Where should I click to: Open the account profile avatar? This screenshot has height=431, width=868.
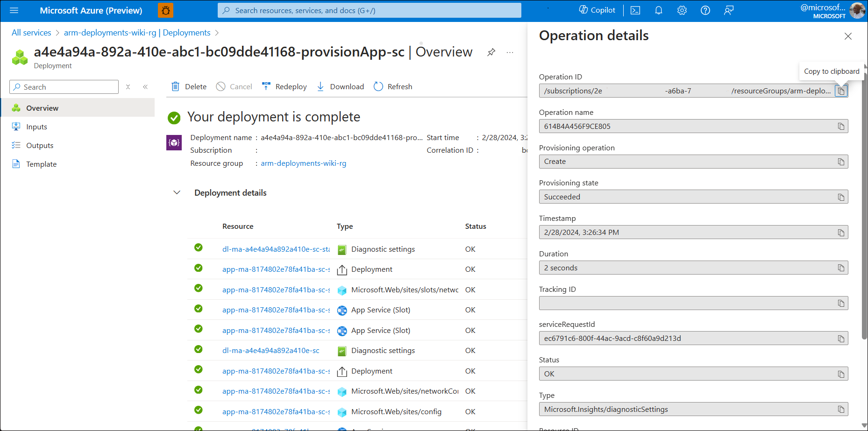tap(857, 10)
